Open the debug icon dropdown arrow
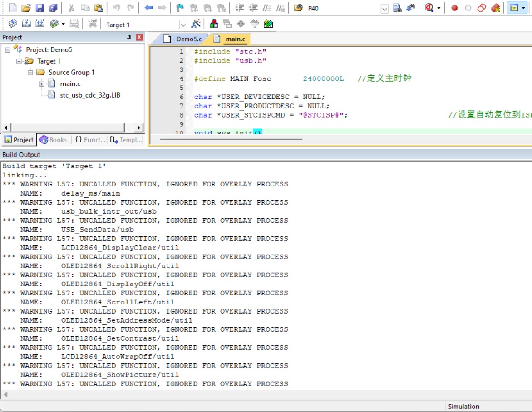This screenshot has width=532, height=412. tap(438, 8)
